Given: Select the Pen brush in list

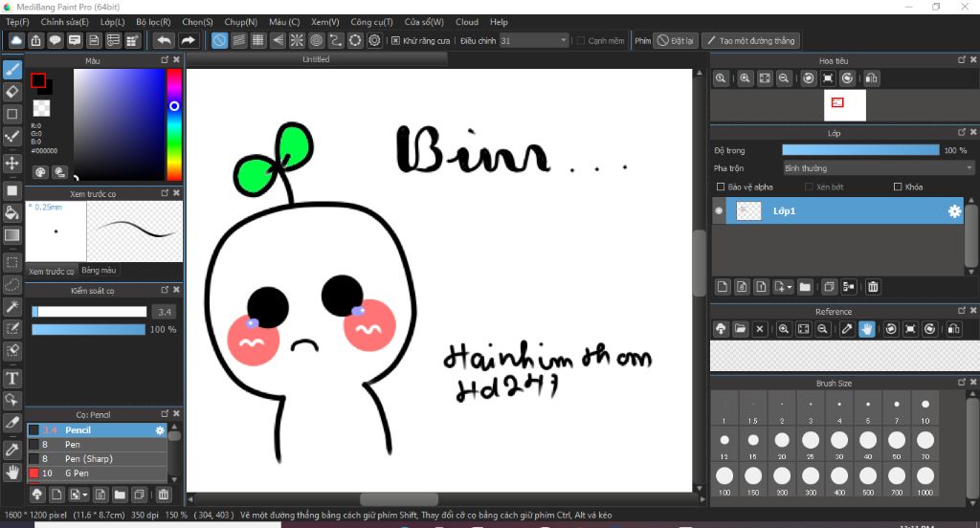Looking at the screenshot, I should click(x=97, y=445).
